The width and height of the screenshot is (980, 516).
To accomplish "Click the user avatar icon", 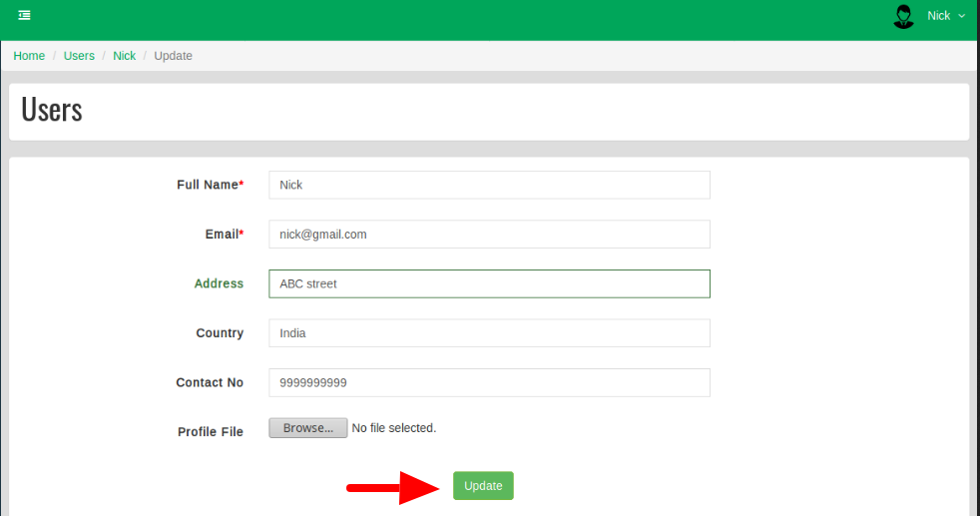I will 904,16.
